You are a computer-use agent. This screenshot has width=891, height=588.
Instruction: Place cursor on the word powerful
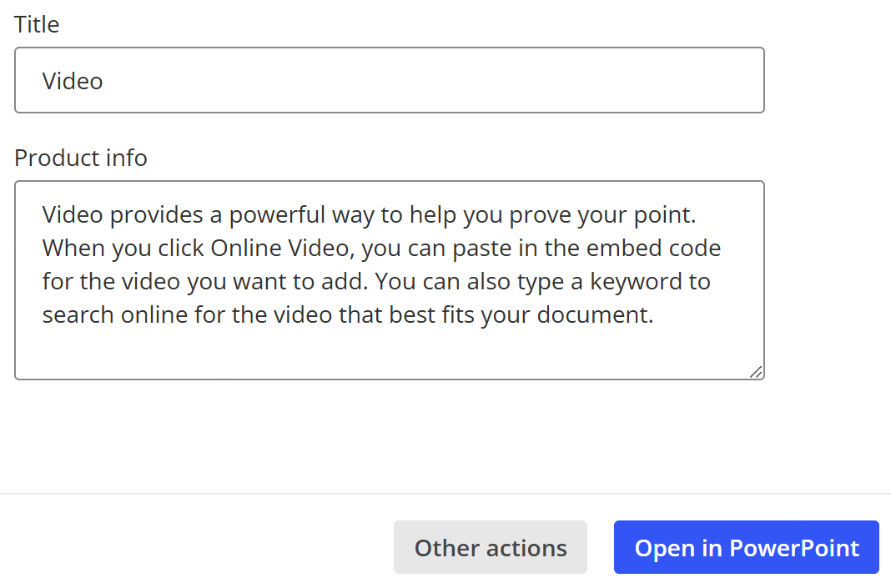pyautogui.click(x=277, y=214)
